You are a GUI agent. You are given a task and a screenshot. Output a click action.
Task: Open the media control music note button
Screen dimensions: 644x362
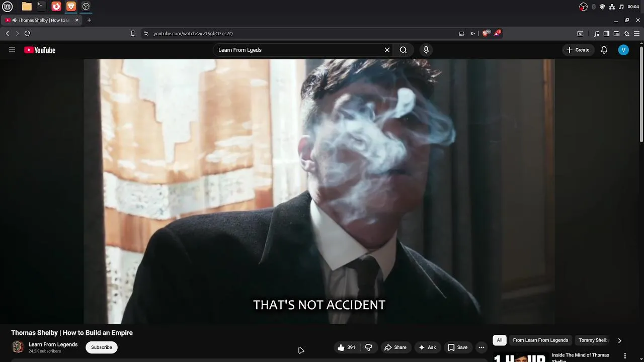[596, 33]
